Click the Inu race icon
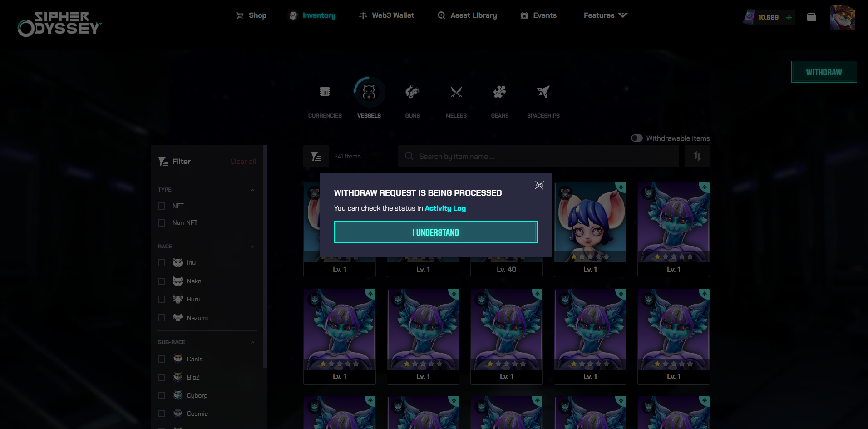 (x=178, y=263)
